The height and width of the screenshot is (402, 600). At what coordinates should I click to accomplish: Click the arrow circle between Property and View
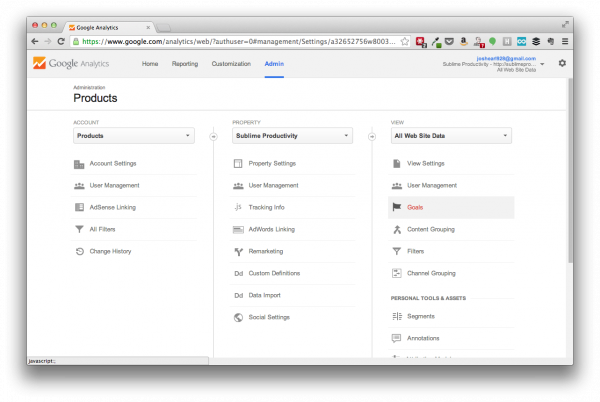pyautogui.click(x=372, y=137)
